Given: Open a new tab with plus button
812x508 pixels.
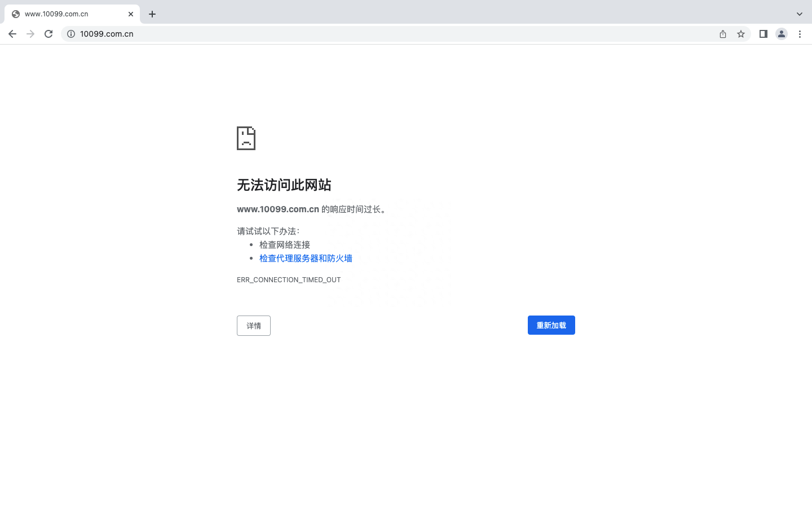Looking at the screenshot, I should click(x=152, y=14).
